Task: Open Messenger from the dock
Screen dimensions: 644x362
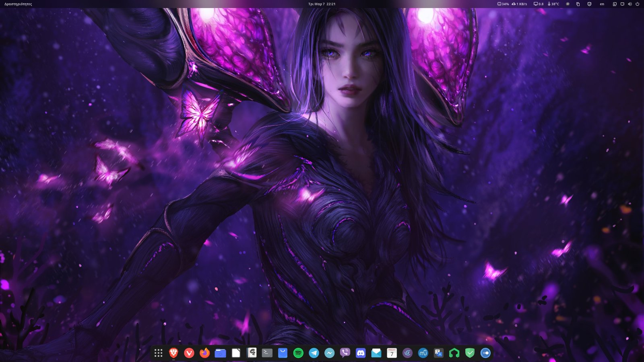Action: click(x=329, y=353)
